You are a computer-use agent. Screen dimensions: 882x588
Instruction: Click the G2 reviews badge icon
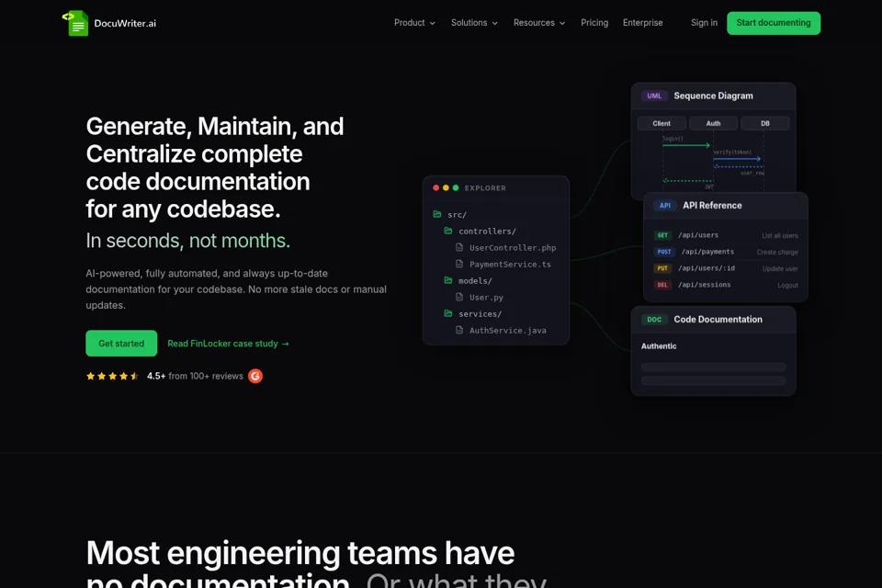(255, 376)
